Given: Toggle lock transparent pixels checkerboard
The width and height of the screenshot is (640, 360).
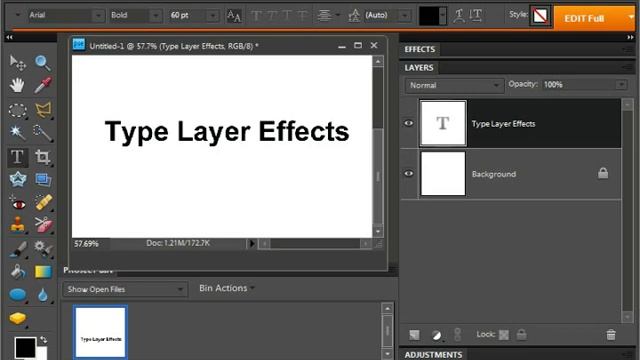Looking at the screenshot, I should pyautogui.click(x=504, y=335).
